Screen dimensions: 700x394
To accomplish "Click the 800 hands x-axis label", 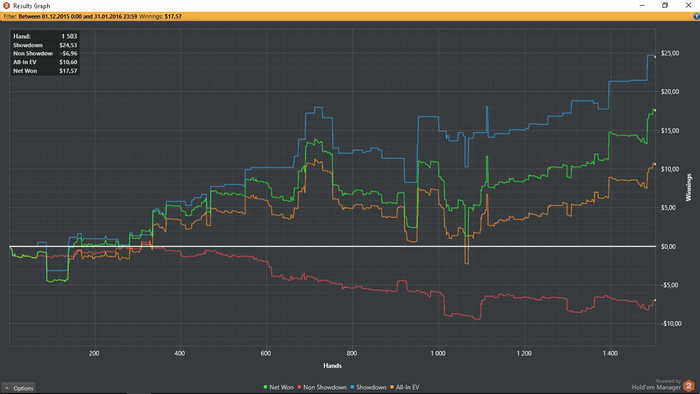I will coord(352,353).
